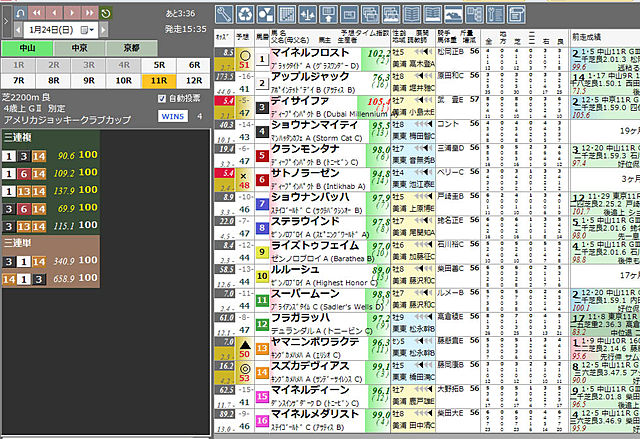Select race 5R button

(158, 63)
